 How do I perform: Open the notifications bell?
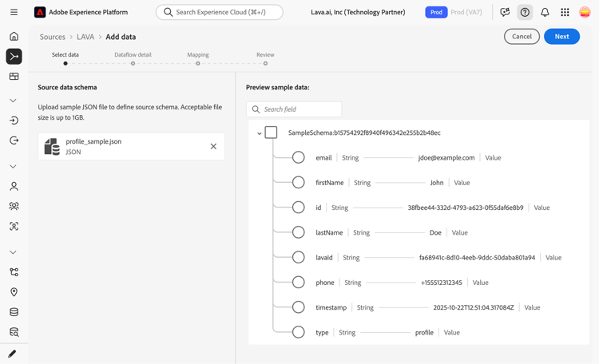545,12
